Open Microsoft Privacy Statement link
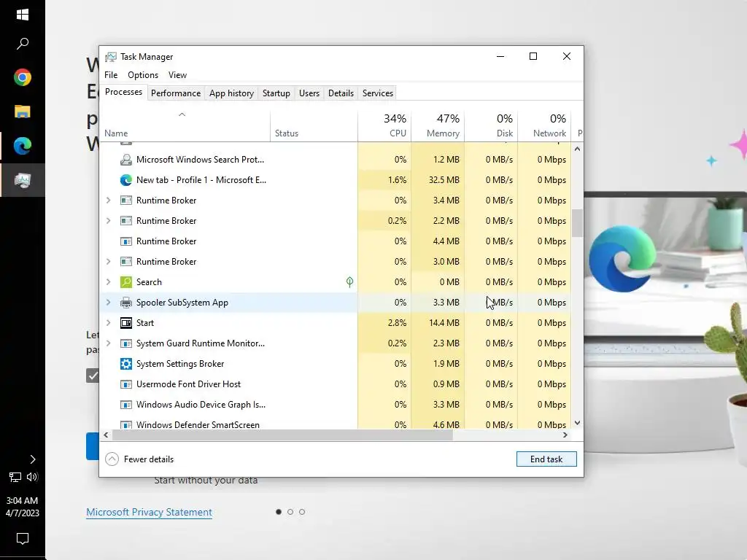 149,512
